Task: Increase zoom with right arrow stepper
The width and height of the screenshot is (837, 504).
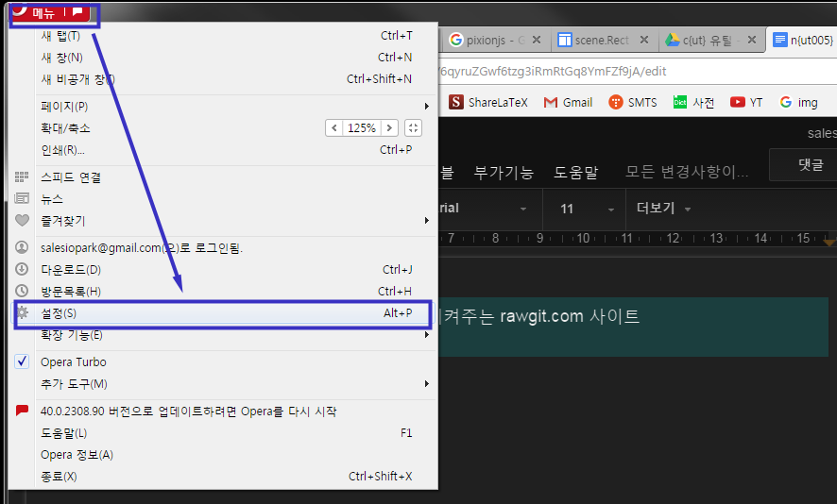Action: (x=389, y=128)
